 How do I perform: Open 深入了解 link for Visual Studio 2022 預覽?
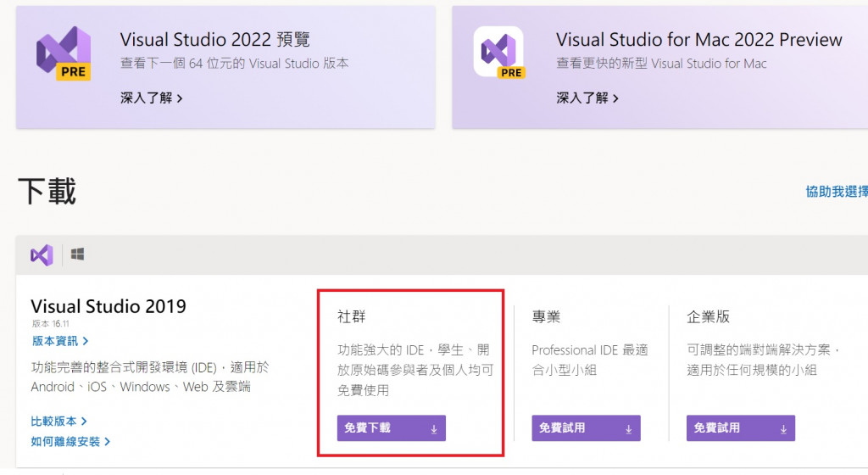point(151,98)
